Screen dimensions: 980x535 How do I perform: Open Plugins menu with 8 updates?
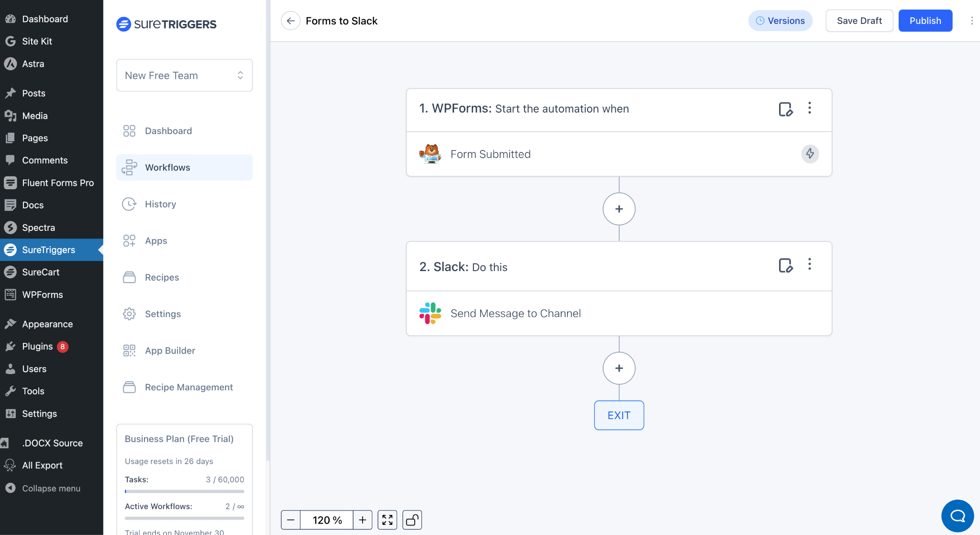(52, 346)
